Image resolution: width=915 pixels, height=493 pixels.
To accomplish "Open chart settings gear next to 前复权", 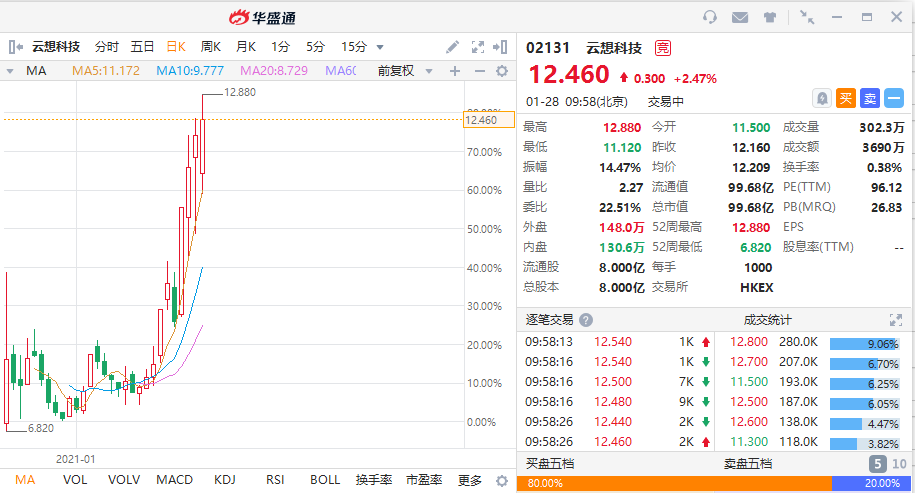I will [502, 71].
